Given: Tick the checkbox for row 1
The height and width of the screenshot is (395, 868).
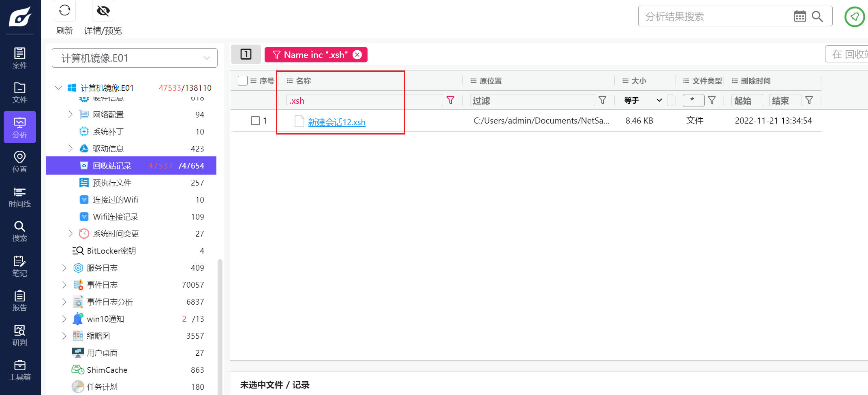Looking at the screenshot, I should [255, 121].
